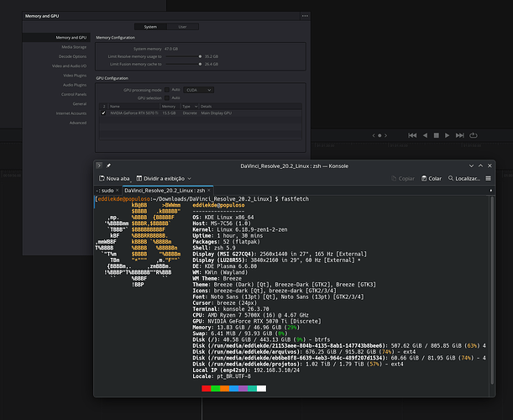Uncheck the NVIDIA GeForce RTX 5070 Ti GPU
Image resolution: width=513 pixels, height=420 pixels.
[103, 113]
